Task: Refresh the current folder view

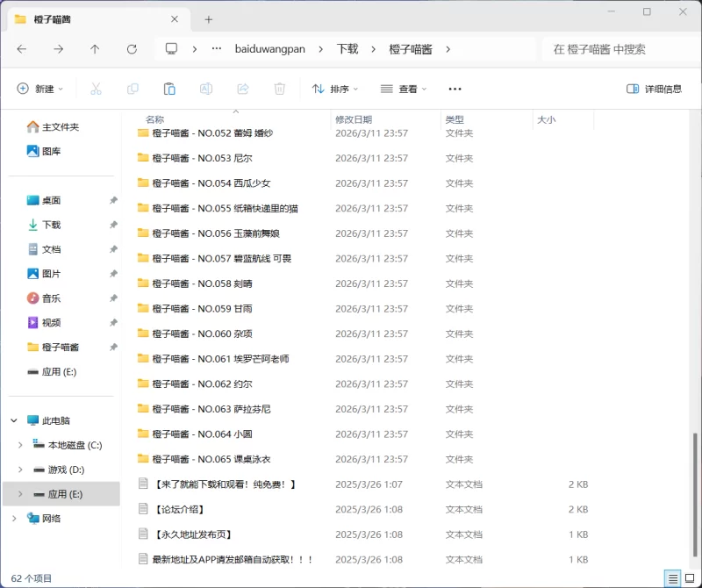Action: click(132, 49)
